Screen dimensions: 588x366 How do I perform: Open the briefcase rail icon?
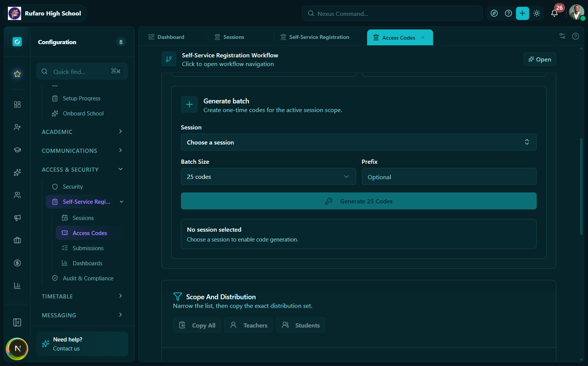click(x=17, y=240)
